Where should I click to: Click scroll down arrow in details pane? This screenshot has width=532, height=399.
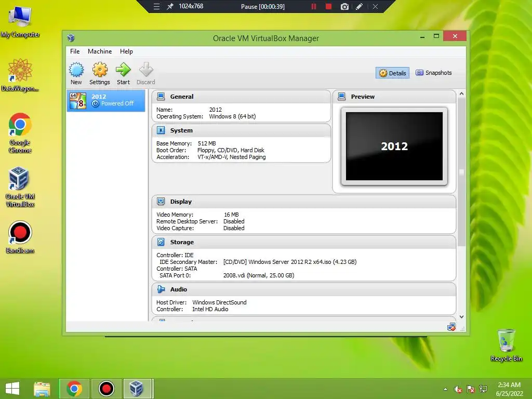click(x=461, y=316)
